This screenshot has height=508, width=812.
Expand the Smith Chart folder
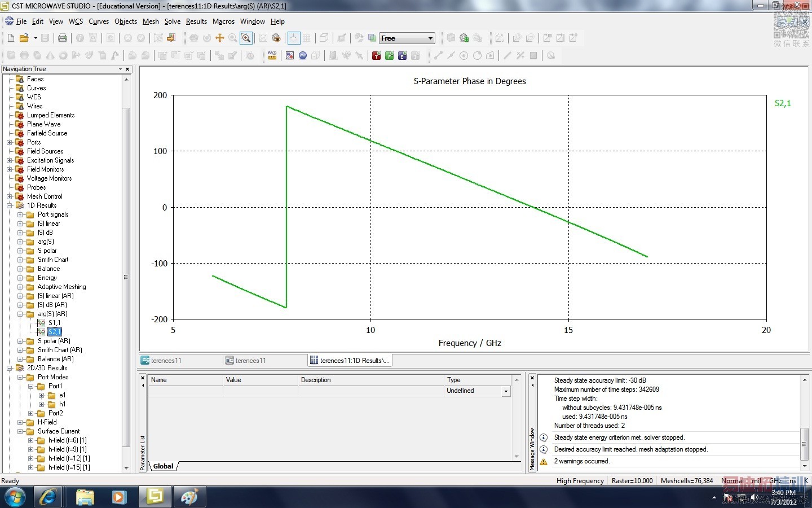tap(20, 260)
